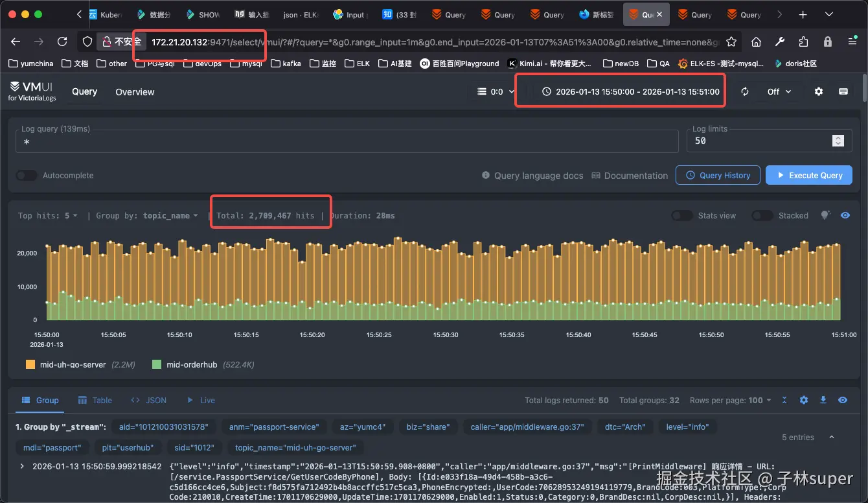This screenshot has height=503, width=868.
Task: Open Rows per page 100 dropdown
Action: click(x=731, y=400)
